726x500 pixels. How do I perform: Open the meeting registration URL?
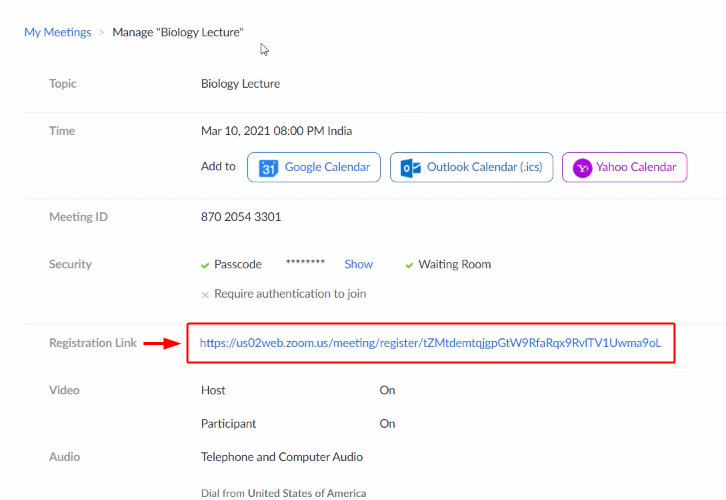click(x=430, y=343)
